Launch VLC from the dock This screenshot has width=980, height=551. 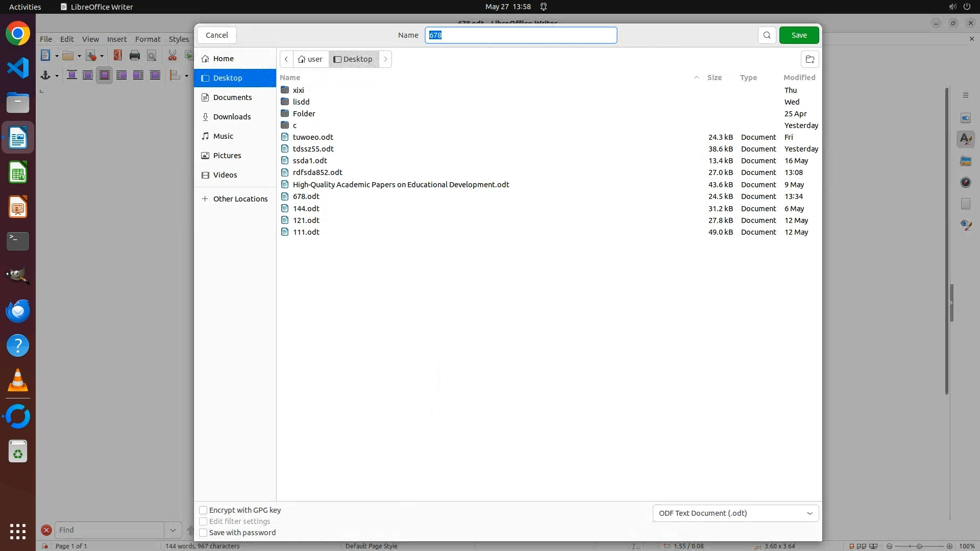point(18,381)
